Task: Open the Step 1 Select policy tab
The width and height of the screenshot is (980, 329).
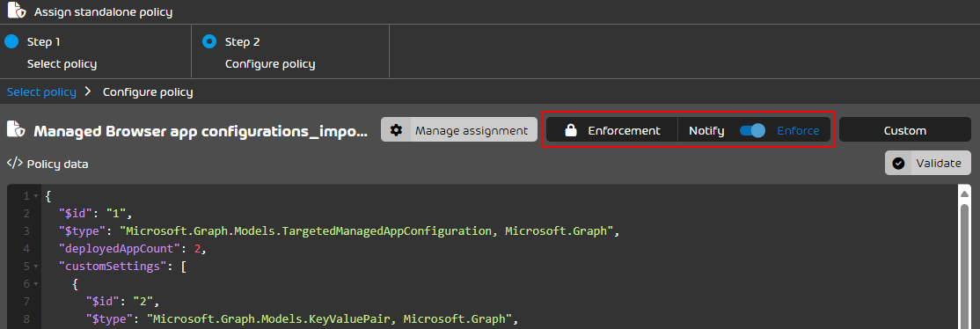Action: (96, 53)
